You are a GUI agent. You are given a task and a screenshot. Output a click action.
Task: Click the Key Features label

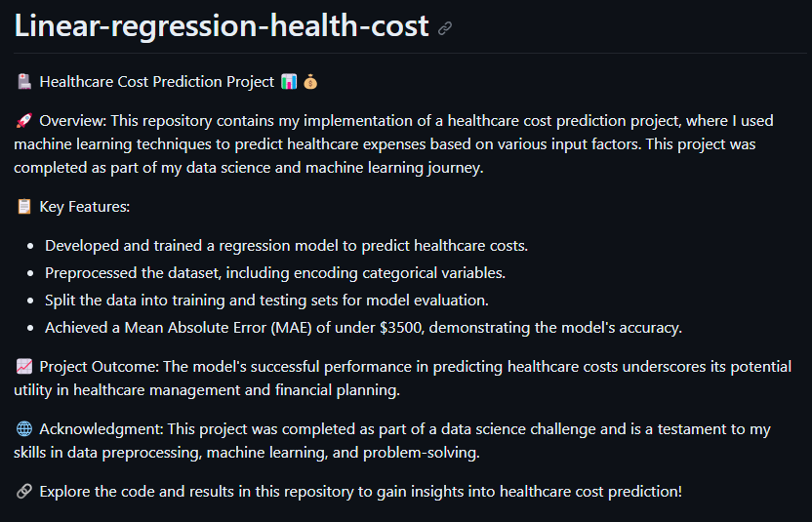[85, 207]
